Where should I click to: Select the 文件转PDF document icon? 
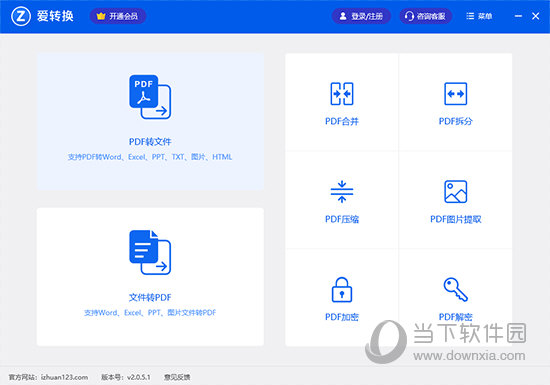(150, 252)
